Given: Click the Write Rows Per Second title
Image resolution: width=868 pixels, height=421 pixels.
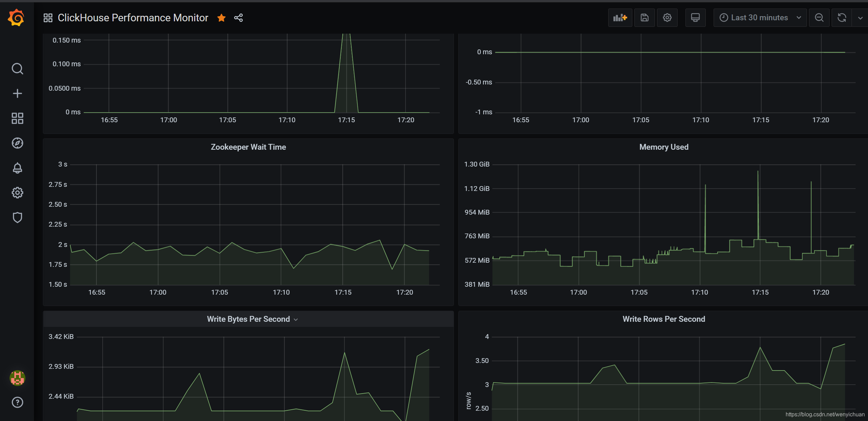Looking at the screenshot, I should [x=664, y=319].
